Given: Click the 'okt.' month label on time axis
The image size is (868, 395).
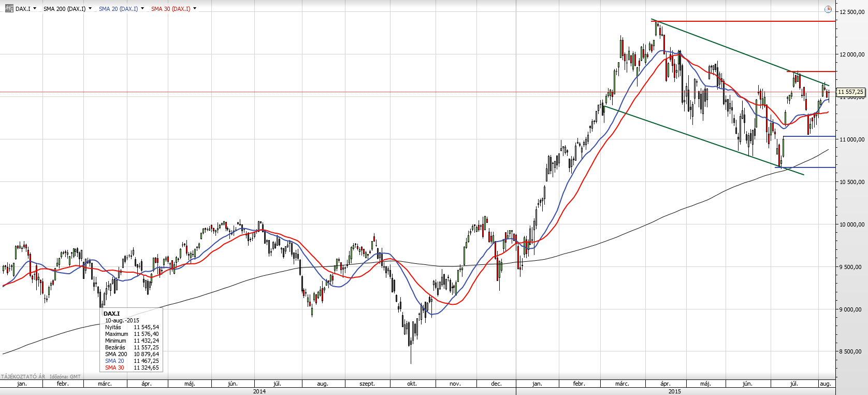Looking at the screenshot, I should [x=412, y=384].
